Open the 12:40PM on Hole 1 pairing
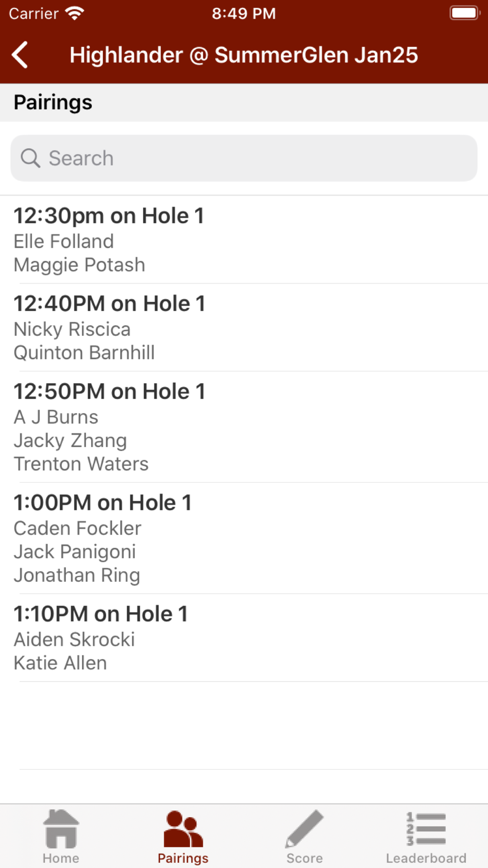Screen dimensions: 488x868 tap(244, 328)
